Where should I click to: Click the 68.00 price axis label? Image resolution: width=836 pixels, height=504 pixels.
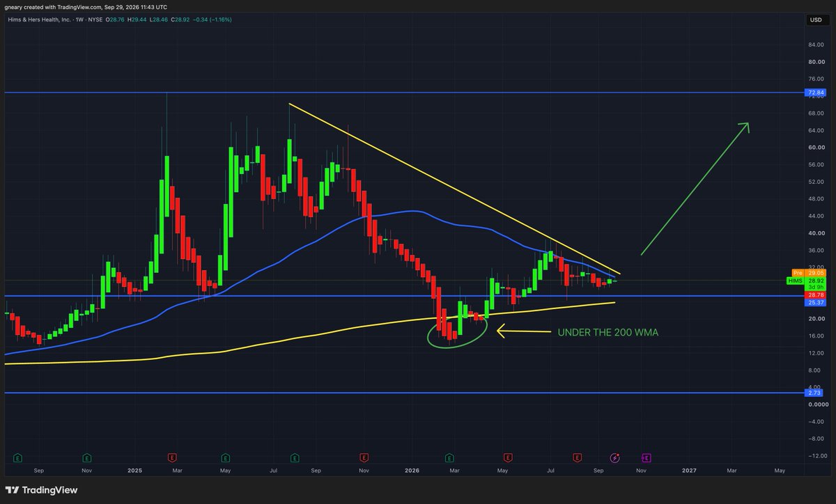(814, 113)
